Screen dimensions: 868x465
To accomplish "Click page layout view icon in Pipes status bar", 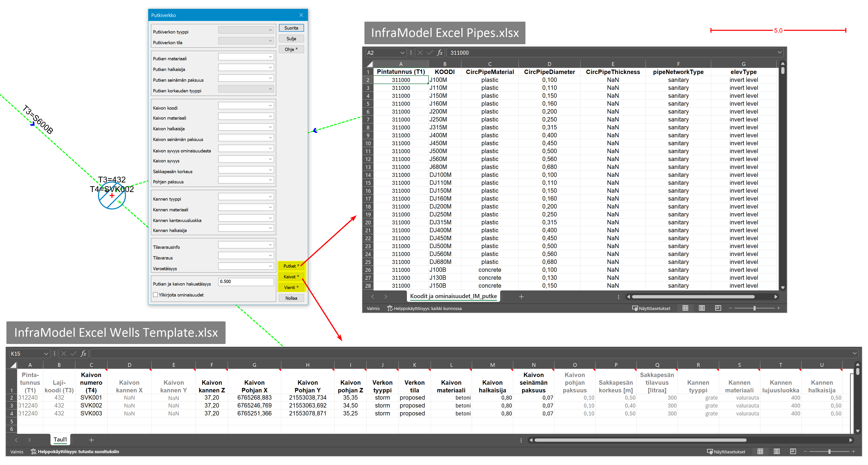I will click(x=702, y=308).
